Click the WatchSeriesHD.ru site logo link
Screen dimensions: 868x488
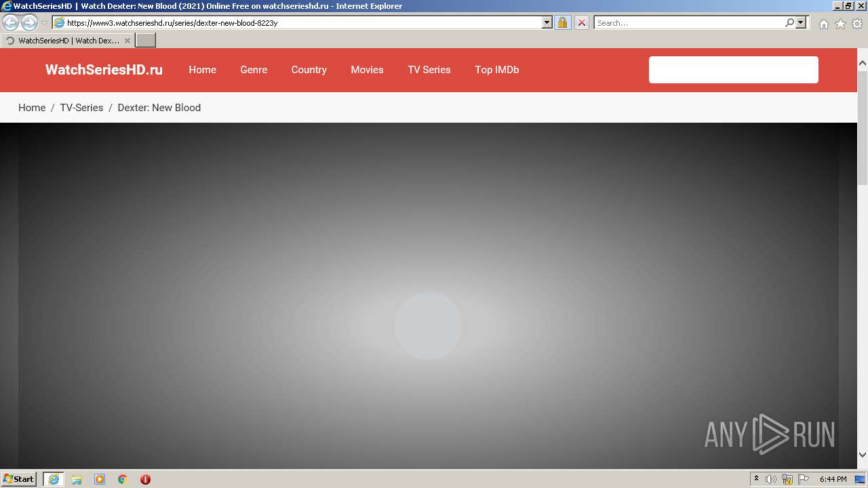(x=104, y=70)
